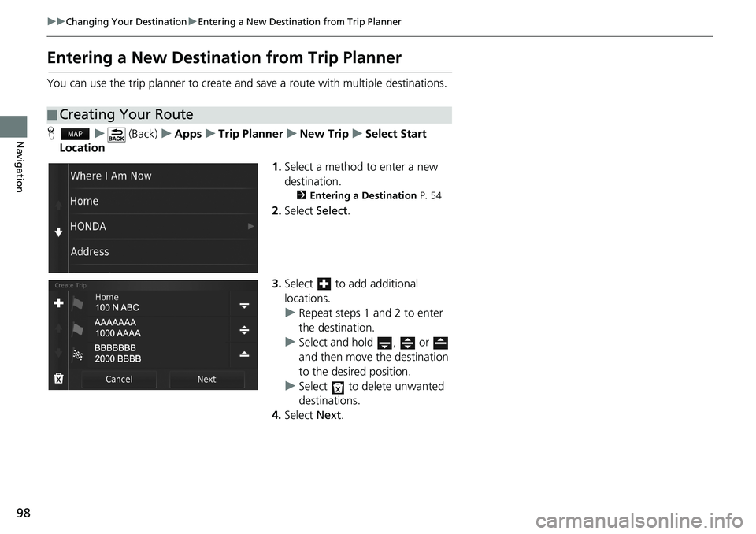Click page number 98
This screenshot has height=534, width=756.
coord(23,514)
